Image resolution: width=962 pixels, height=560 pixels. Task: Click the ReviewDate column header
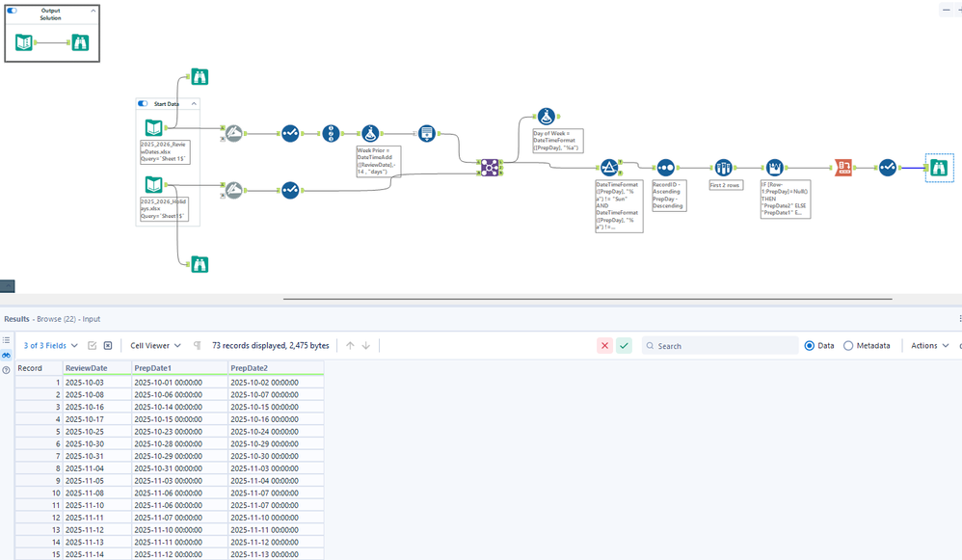97,368
